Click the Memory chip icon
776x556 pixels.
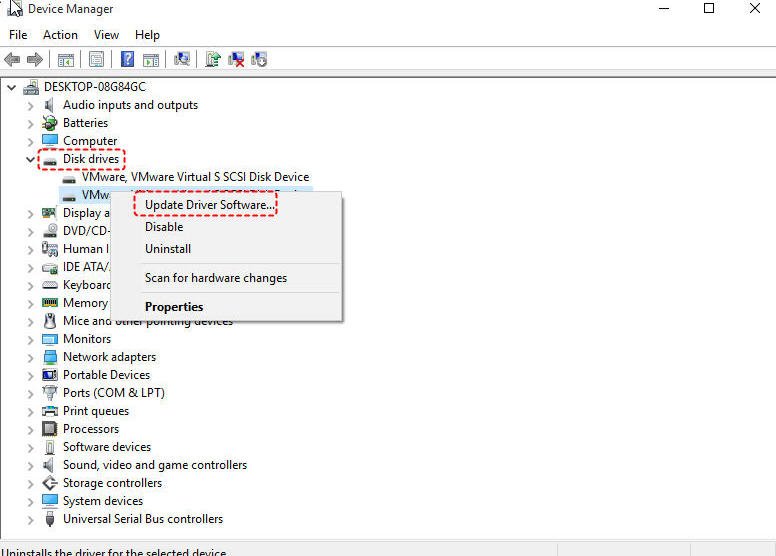coord(50,303)
